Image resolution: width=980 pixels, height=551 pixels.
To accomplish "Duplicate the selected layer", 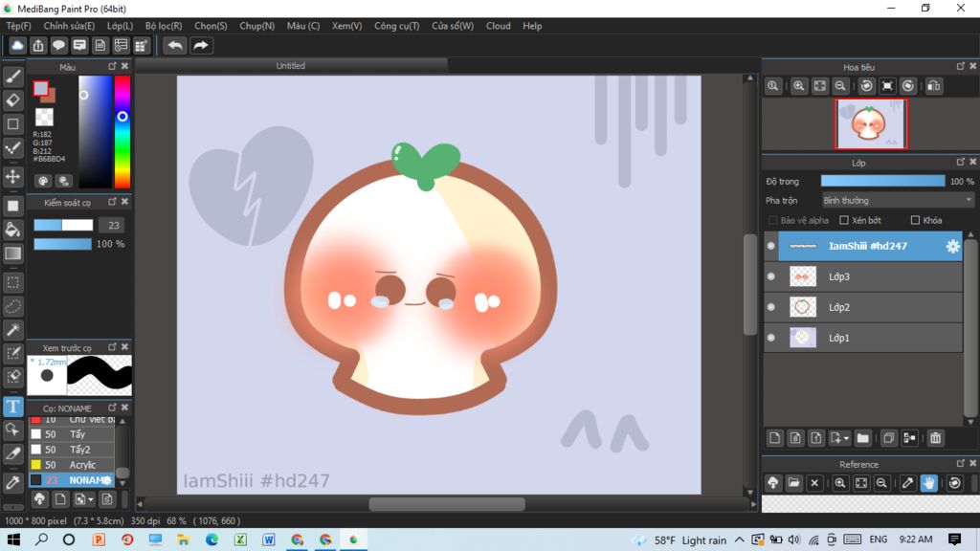I will click(888, 438).
